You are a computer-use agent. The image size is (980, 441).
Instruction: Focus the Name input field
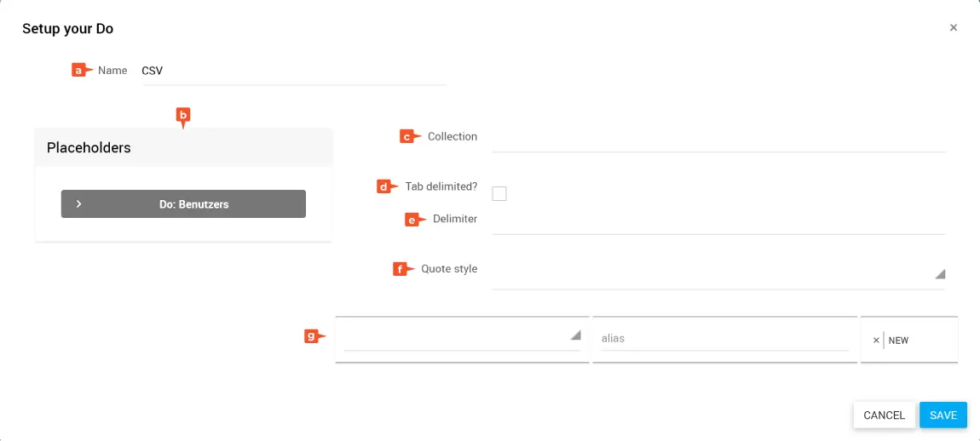(x=293, y=71)
